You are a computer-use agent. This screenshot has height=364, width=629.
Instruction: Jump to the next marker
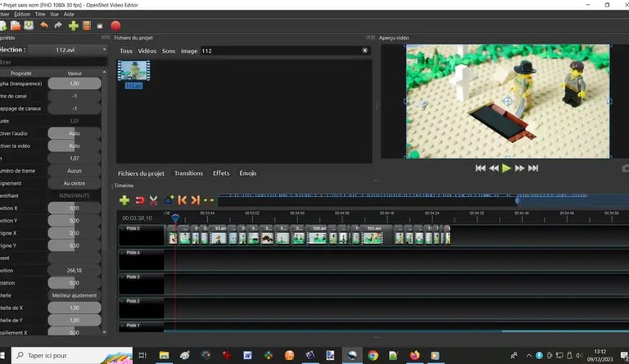point(196,200)
